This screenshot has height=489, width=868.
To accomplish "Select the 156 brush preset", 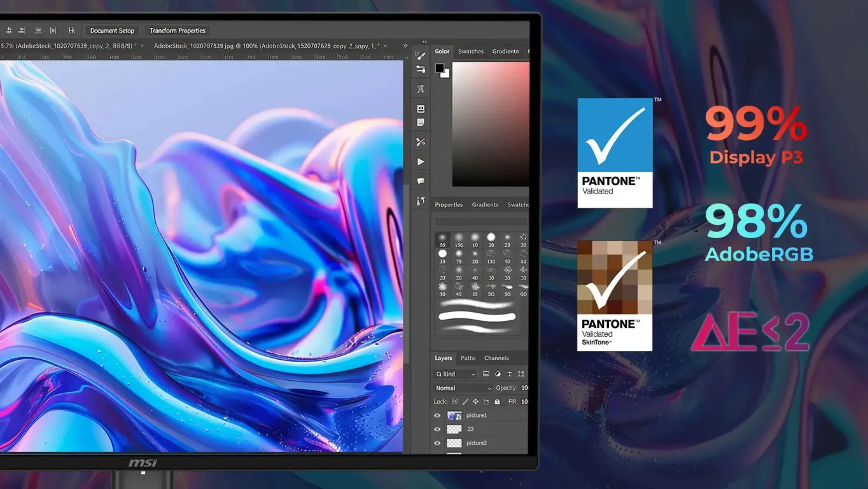I will coord(458,241).
